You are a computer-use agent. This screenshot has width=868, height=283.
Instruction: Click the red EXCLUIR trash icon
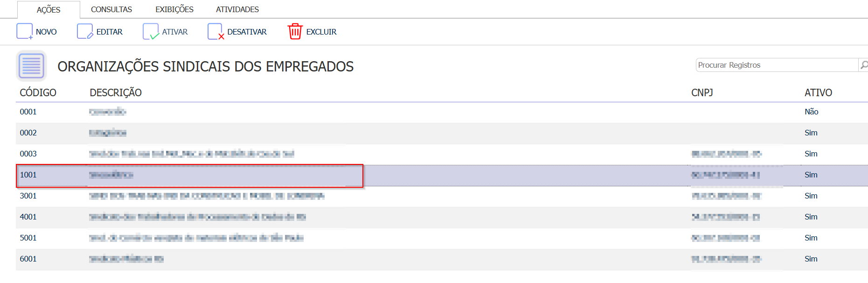pyautogui.click(x=295, y=31)
